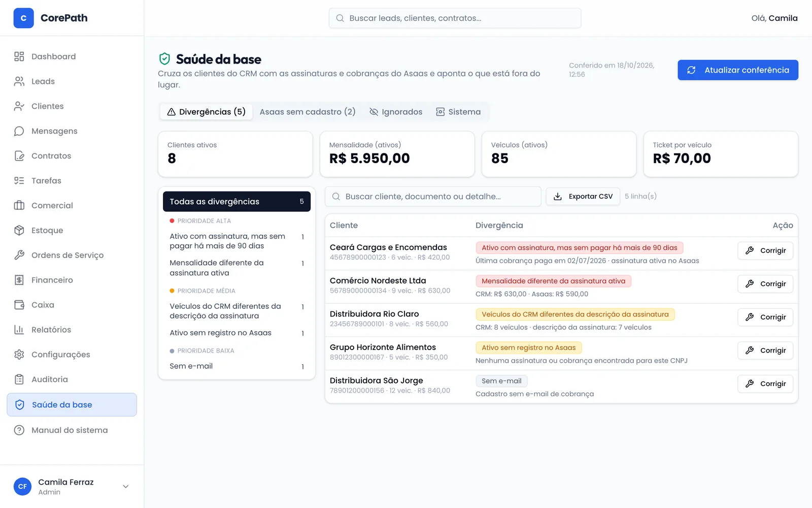Open the Sistema tab
Viewport: 812px width, 508px height.
pos(458,112)
